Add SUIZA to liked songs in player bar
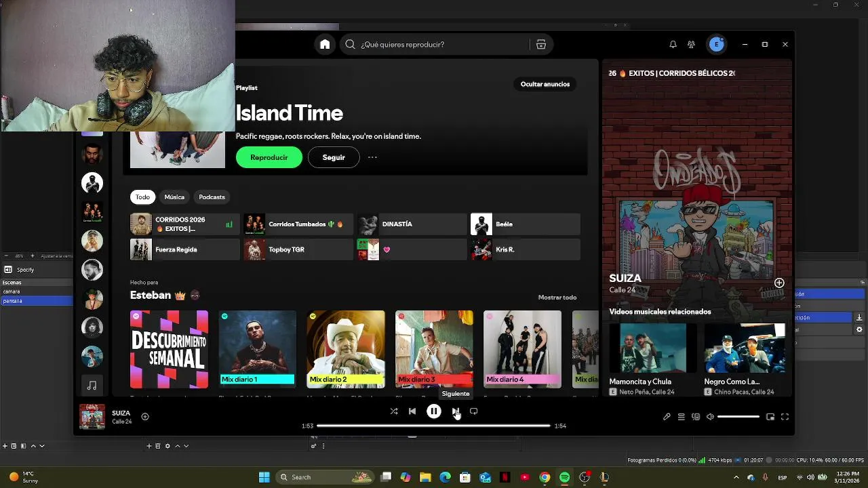 [145, 417]
